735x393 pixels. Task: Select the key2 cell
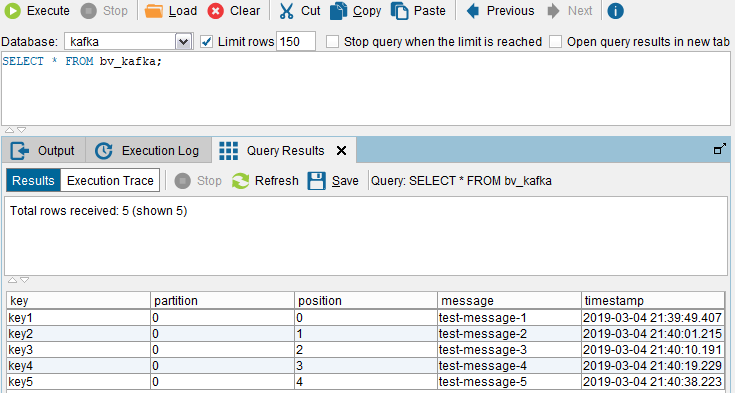(x=78, y=334)
